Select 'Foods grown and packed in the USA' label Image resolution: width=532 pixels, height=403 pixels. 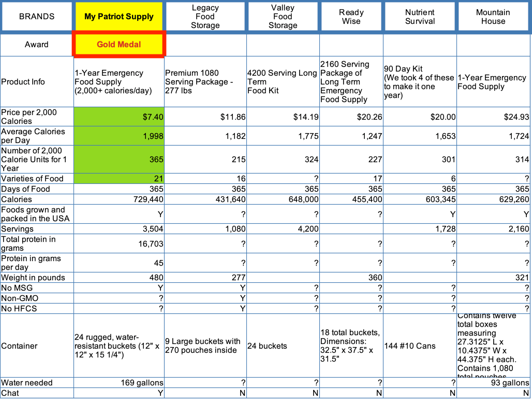click(37, 214)
